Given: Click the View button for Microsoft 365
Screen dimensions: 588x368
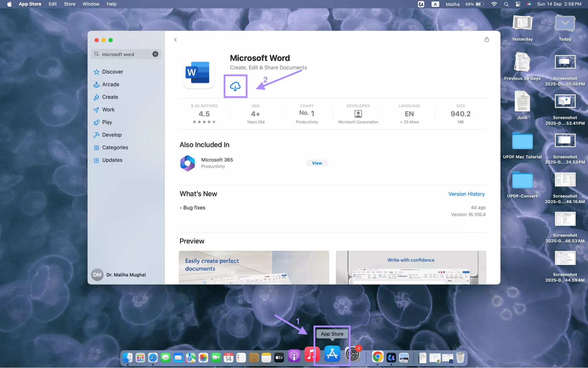Looking at the screenshot, I should (x=317, y=163).
